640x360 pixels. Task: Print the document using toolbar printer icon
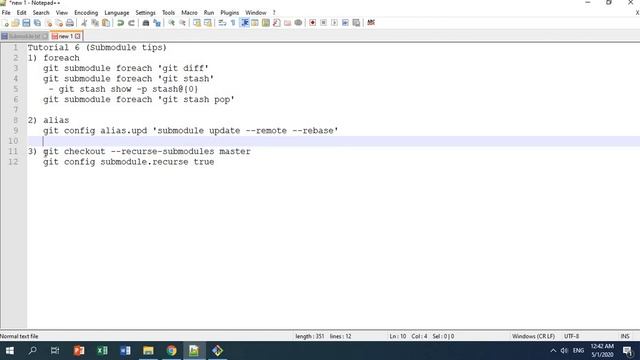click(70, 23)
